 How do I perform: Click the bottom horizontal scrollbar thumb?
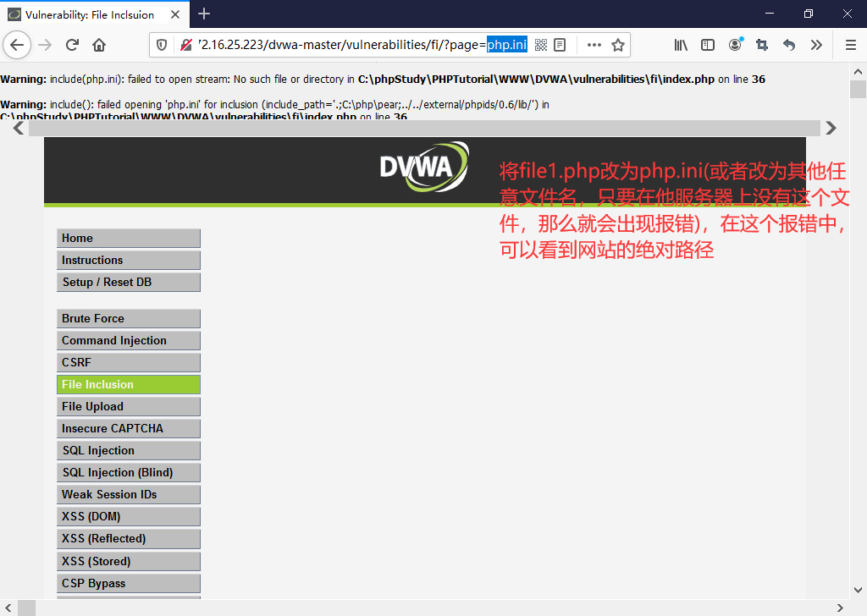[x=26, y=608]
